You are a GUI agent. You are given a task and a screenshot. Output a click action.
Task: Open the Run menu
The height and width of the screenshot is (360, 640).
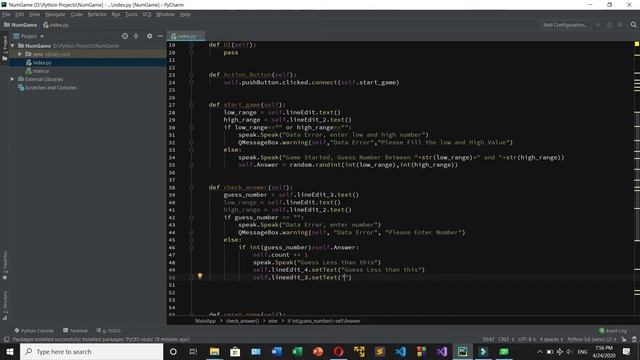pyautogui.click(x=116, y=14)
